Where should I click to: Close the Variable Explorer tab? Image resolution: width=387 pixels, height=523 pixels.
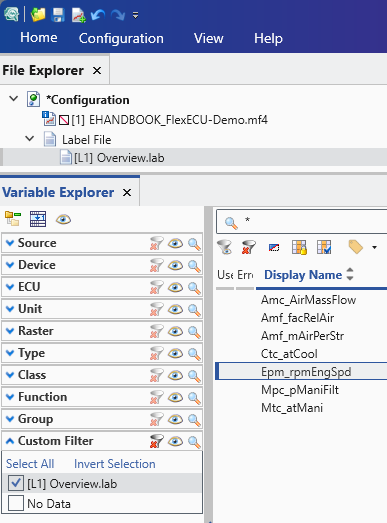coord(127,192)
